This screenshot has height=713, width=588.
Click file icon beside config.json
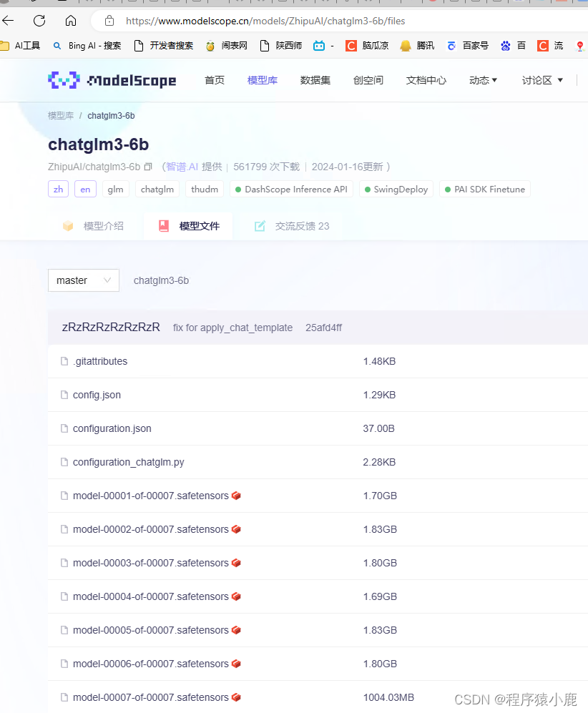(x=64, y=395)
